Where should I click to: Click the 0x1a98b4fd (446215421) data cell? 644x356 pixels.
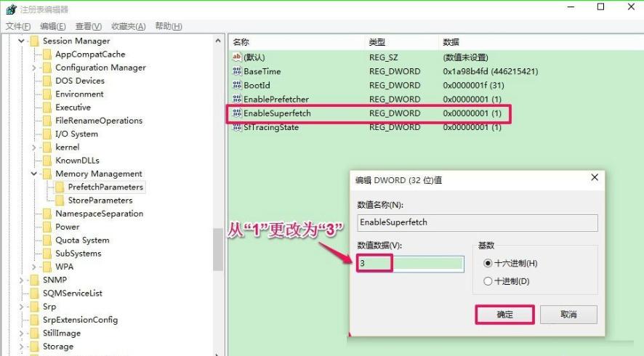491,71
